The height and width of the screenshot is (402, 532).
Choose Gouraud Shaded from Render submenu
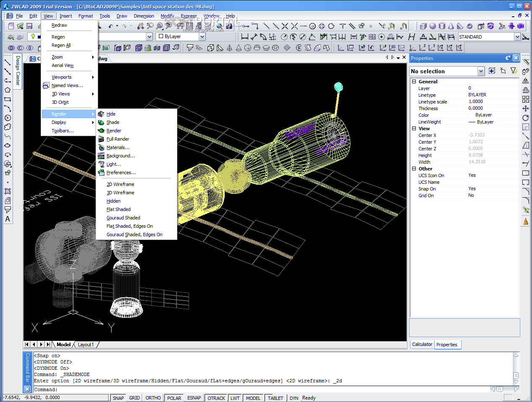(x=123, y=218)
